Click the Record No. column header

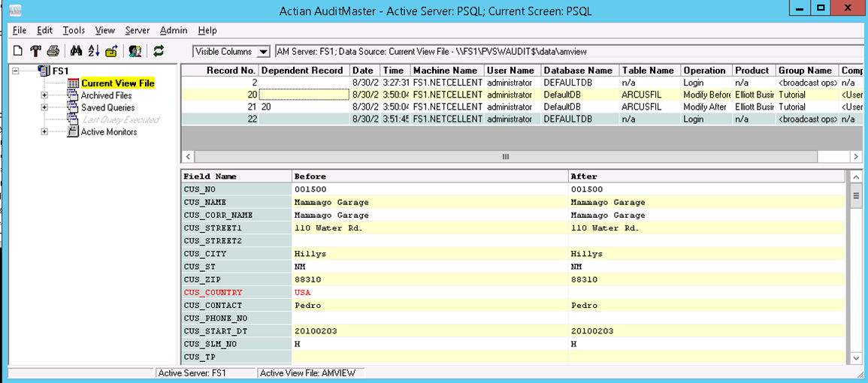tap(219, 71)
